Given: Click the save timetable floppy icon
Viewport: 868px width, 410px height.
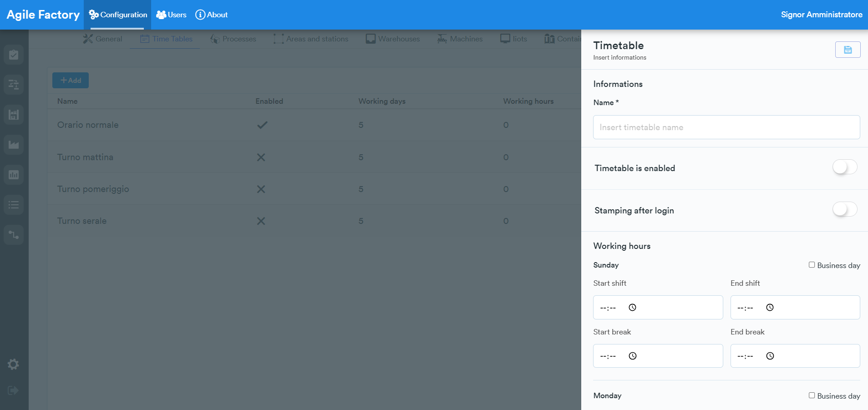Looking at the screenshot, I should pos(848,50).
